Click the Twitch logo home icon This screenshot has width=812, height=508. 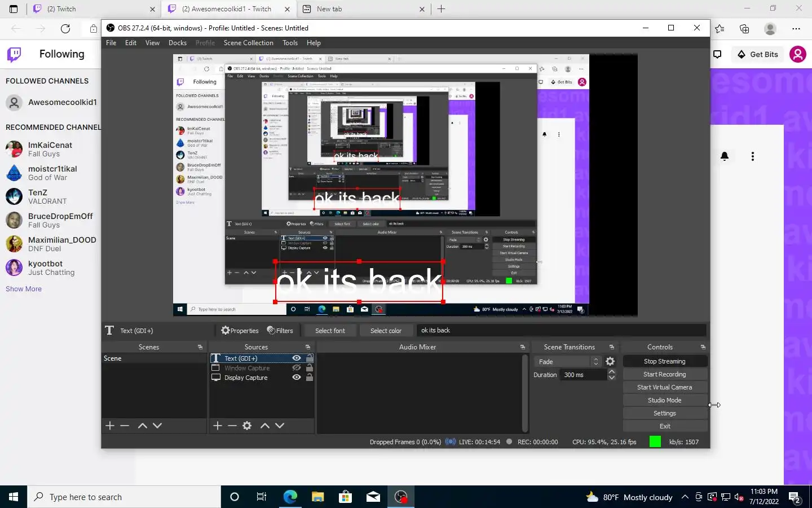pyautogui.click(x=14, y=54)
